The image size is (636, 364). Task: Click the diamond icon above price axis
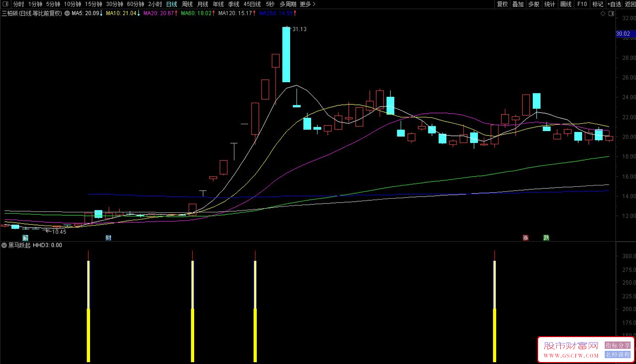[x=603, y=14]
